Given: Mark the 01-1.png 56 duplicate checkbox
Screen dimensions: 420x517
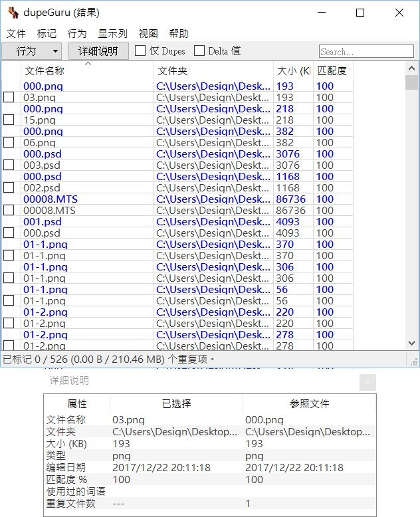Looking at the screenshot, I should [9, 300].
